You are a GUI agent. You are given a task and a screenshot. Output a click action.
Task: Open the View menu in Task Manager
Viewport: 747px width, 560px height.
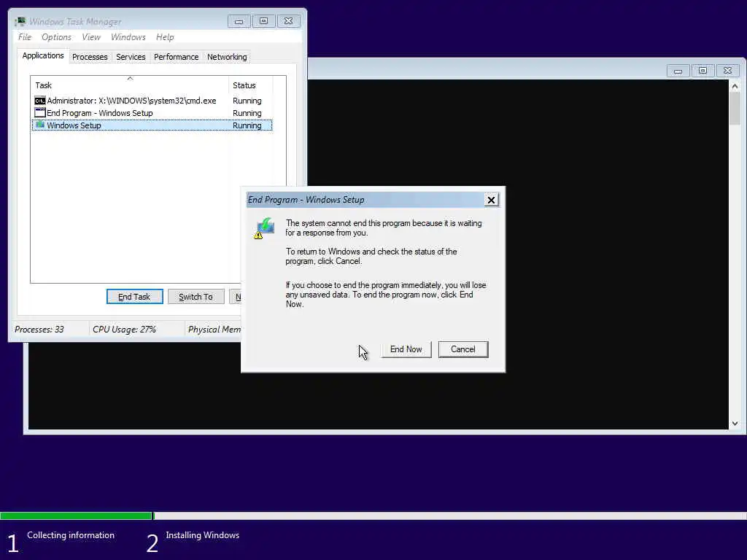(91, 37)
